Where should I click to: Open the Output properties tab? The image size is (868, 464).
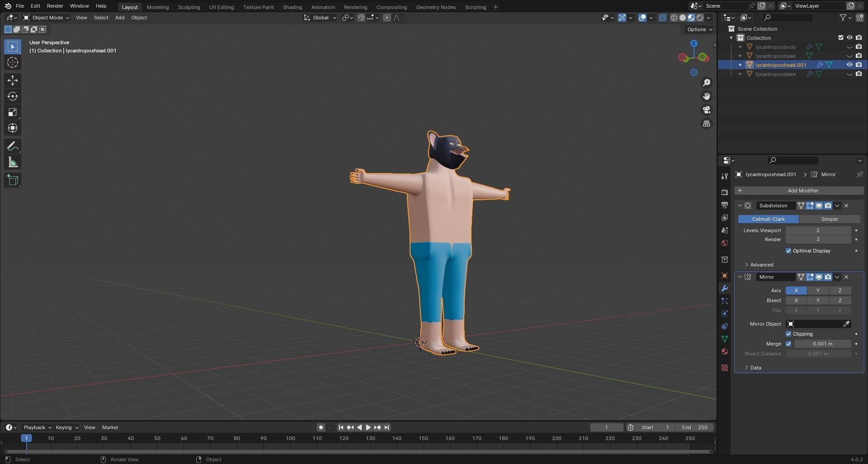(x=725, y=205)
